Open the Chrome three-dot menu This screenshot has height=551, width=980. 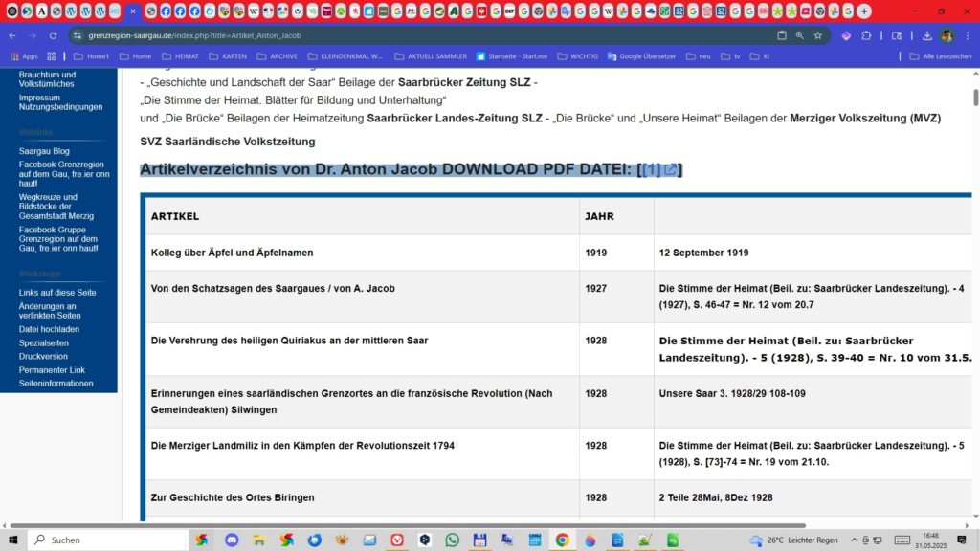pyautogui.click(x=968, y=35)
